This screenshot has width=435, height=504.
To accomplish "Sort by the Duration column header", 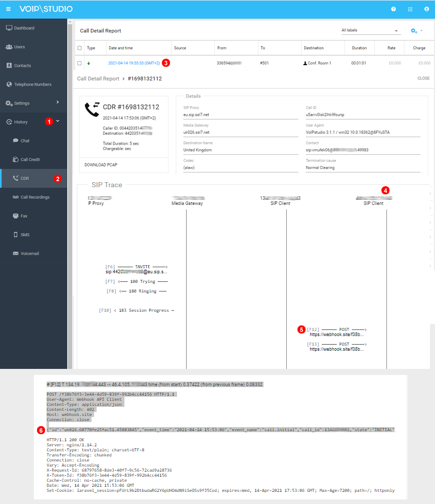I will [x=359, y=48].
